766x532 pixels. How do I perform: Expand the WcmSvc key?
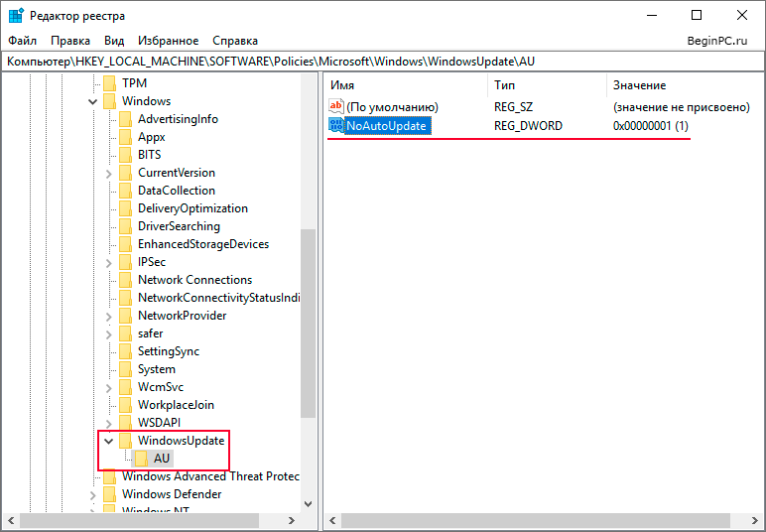click(x=108, y=388)
